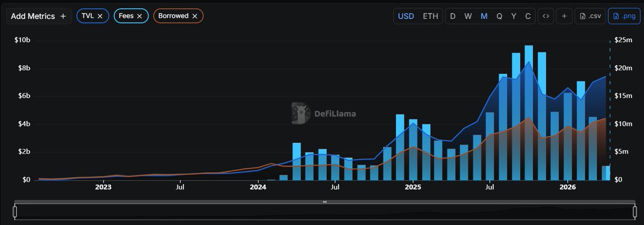The height and width of the screenshot is (225, 644).
Task: Remove the Borrowed metric using its X
Action: tap(195, 16)
